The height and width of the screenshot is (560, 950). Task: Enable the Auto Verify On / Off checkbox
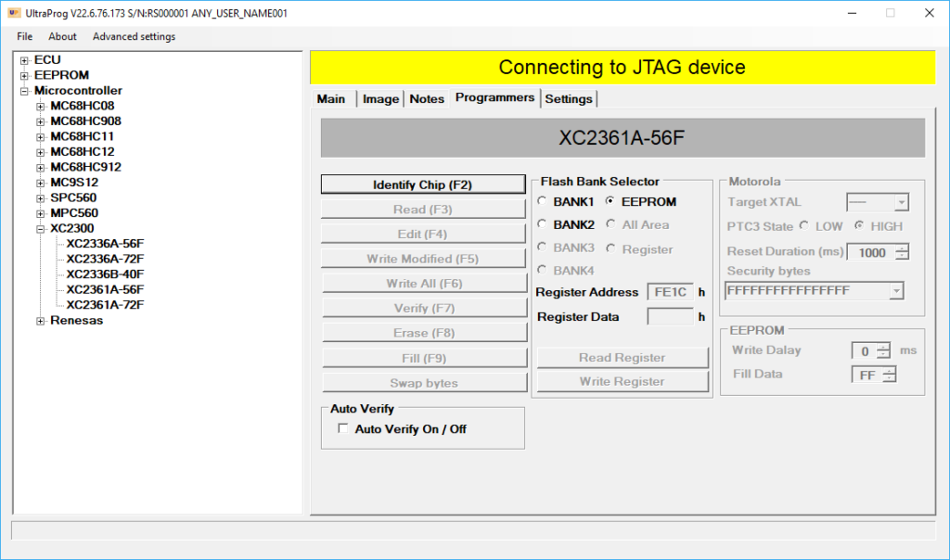click(x=343, y=429)
